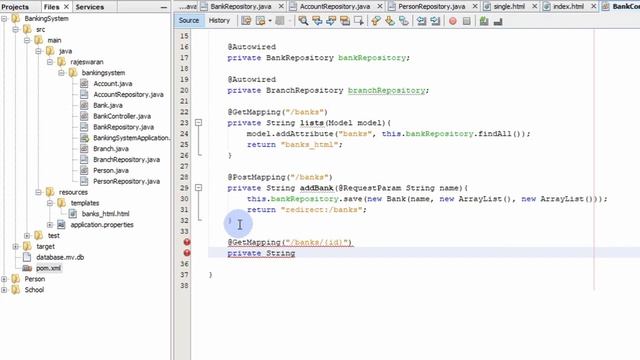The image size is (640, 360).
Task: Toggle Rectangular Selection mode
Action: (359, 21)
